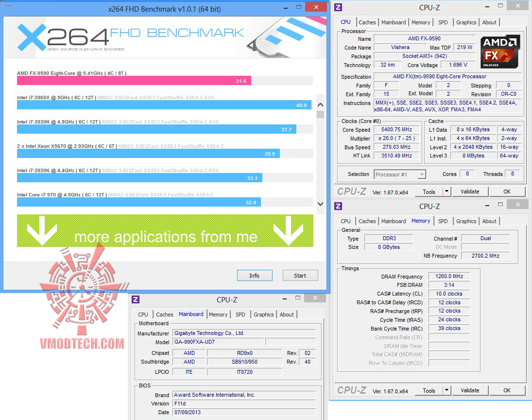
Task: Click the Xeon X5670 result bar showing 35.5
Action: point(148,154)
